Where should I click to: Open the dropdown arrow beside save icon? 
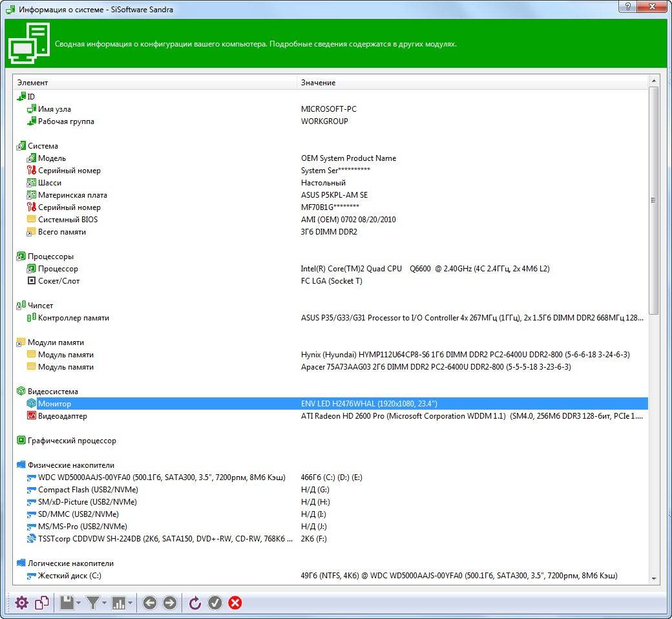[79, 603]
